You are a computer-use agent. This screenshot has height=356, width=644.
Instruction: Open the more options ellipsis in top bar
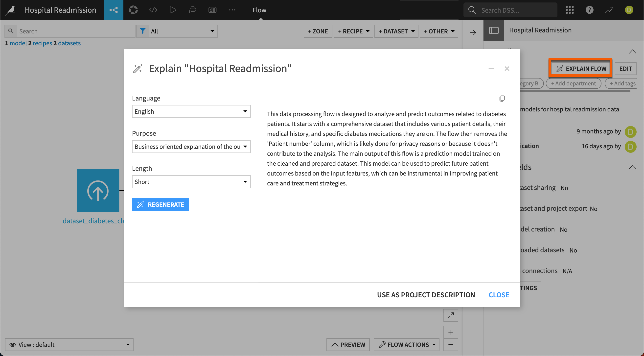pyautogui.click(x=232, y=10)
